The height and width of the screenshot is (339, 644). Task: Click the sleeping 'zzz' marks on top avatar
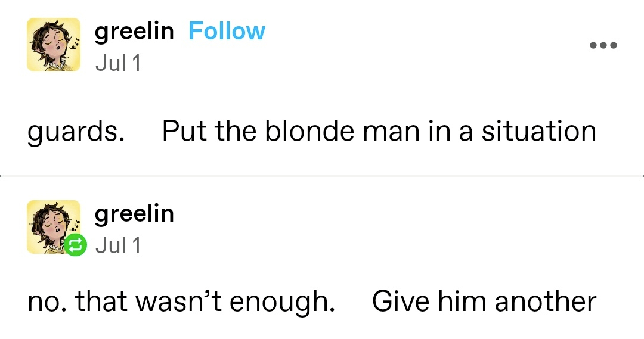[x=75, y=44]
